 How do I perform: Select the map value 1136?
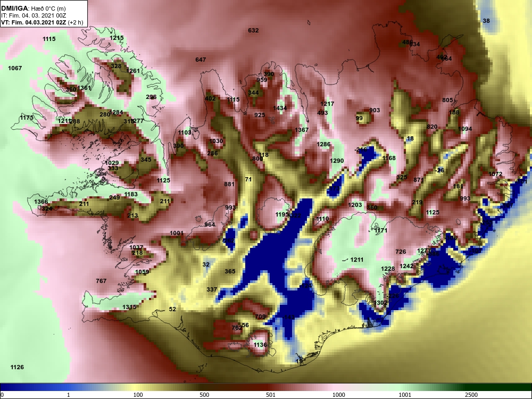(260, 345)
